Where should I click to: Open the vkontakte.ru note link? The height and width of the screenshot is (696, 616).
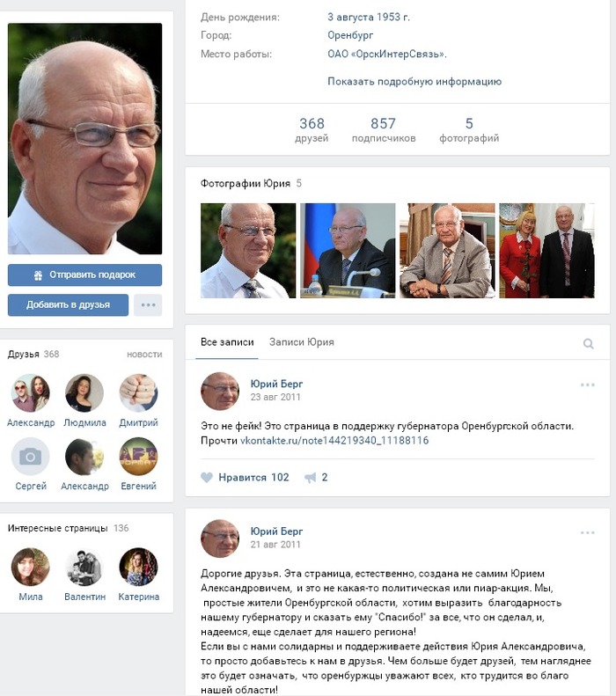pyautogui.click(x=334, y=441)
